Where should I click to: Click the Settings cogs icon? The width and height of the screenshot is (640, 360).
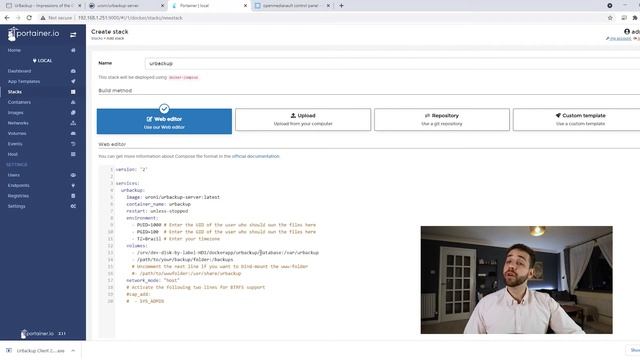point(73,207)
